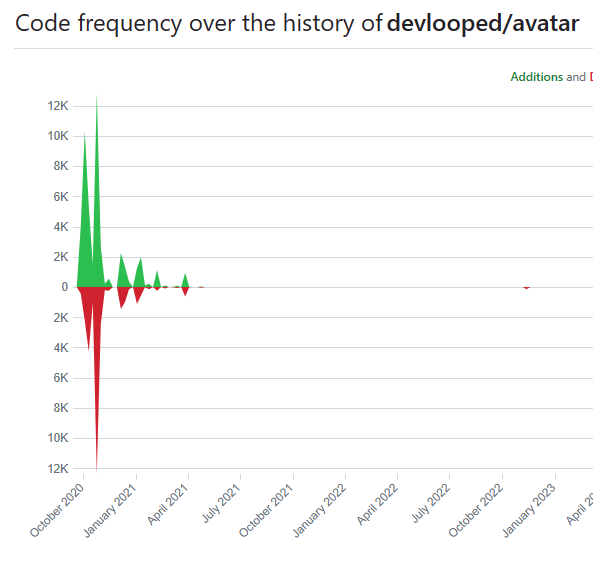Click the upper 10K y-axis label
Image resolution: width=593 pixels, height=563 pixels.
pyautogui.click(x=58, y=136)
